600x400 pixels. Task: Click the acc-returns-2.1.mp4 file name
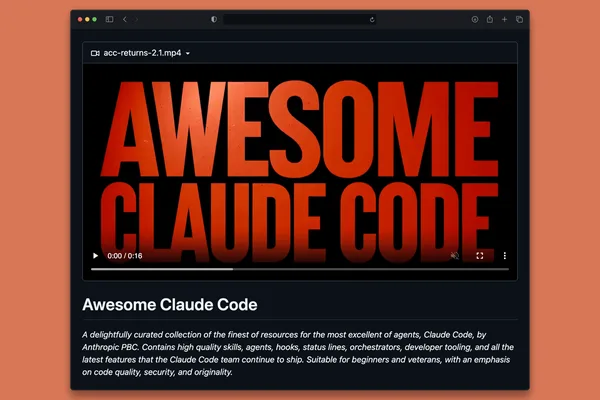point(142,53)
